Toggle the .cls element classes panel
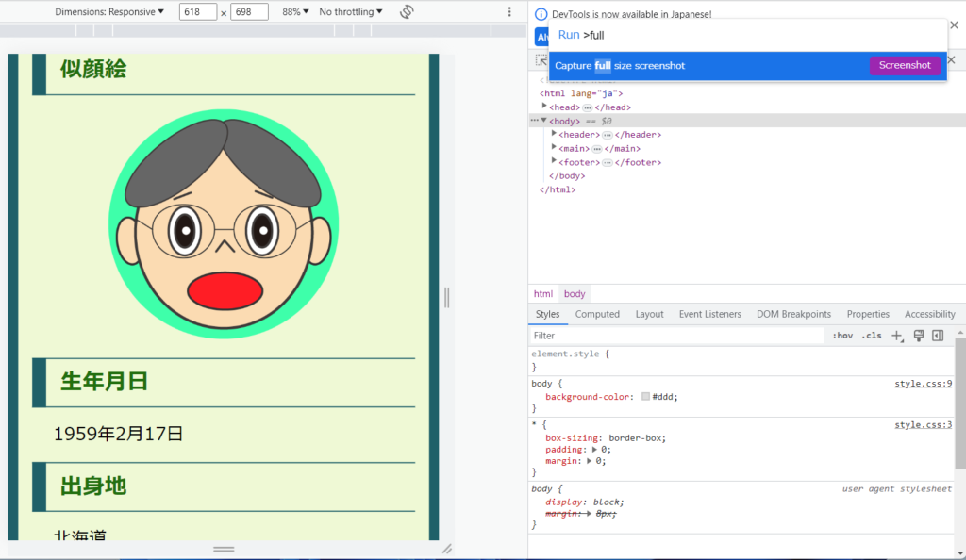The image size is (966, 560). pos(872,336)
